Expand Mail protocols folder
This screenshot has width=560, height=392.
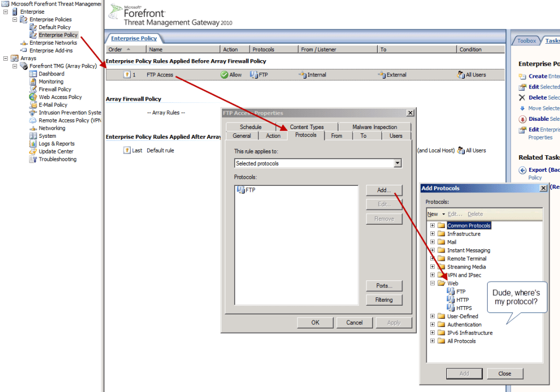(433, 242)
